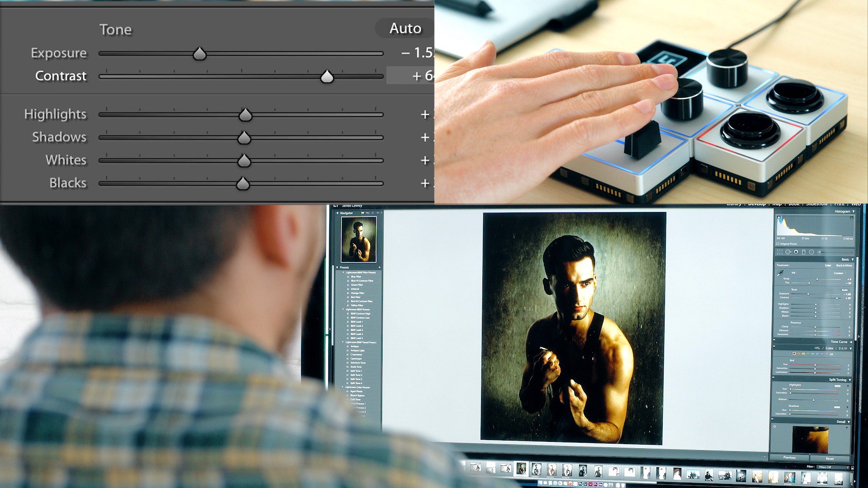Select the Radial Filter tool icon

811,252
